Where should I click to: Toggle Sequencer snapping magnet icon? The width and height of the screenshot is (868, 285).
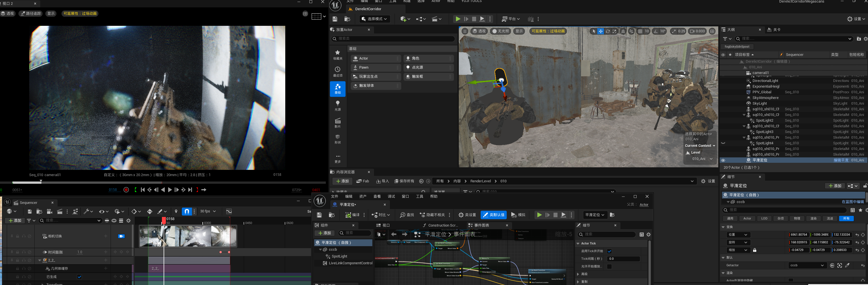point(187,211)
